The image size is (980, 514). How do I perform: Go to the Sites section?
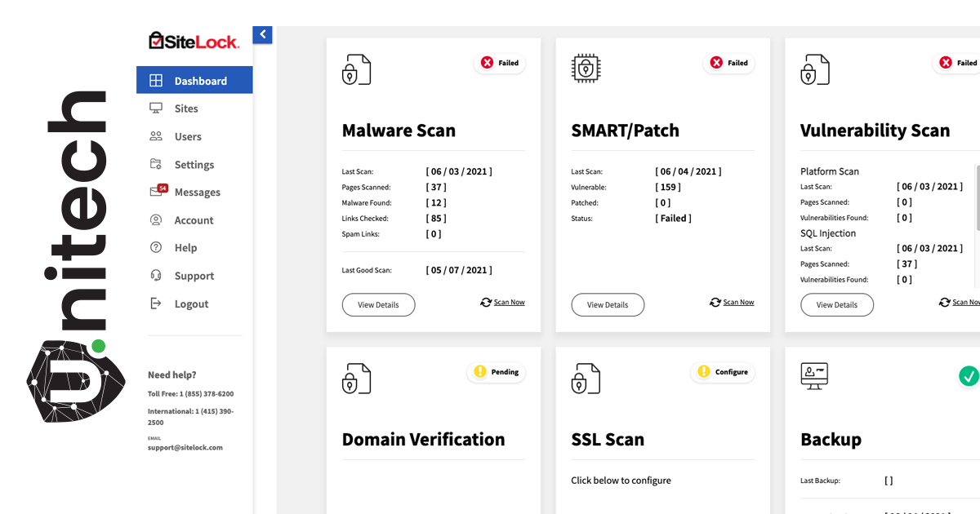(186, 109)
